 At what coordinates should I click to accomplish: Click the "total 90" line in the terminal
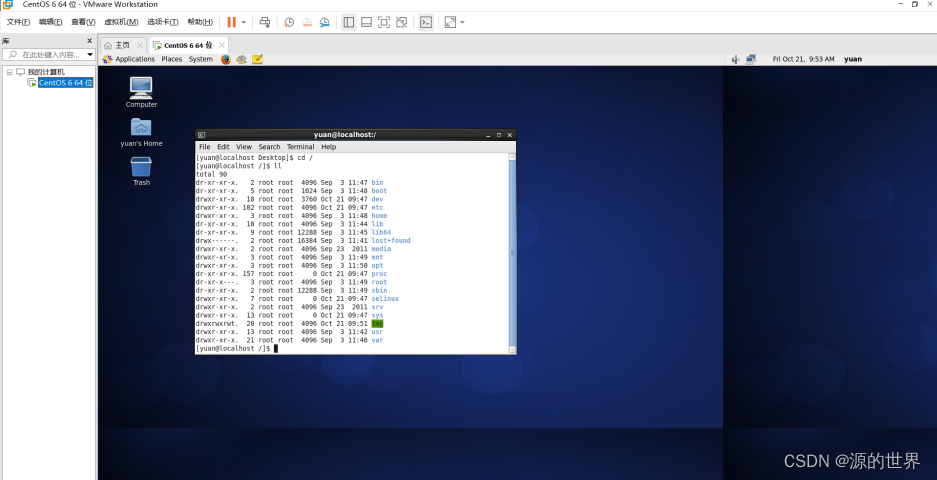click(x=212, y=174)
